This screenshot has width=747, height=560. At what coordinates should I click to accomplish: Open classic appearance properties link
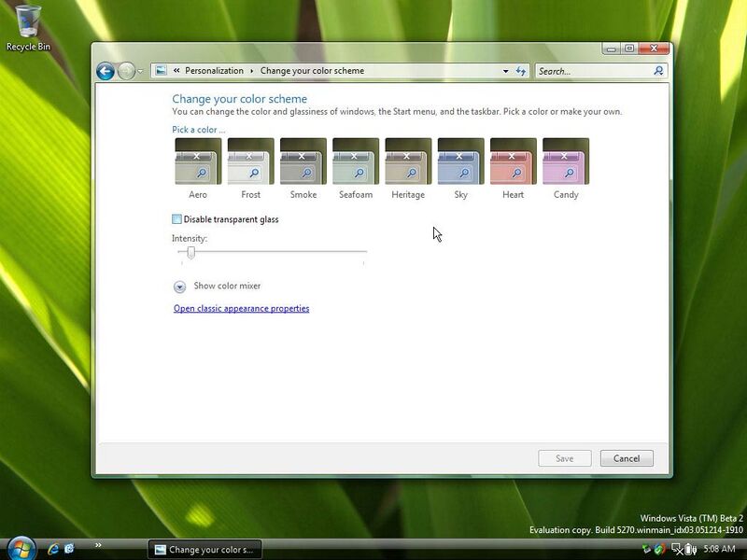click(241, 309)
